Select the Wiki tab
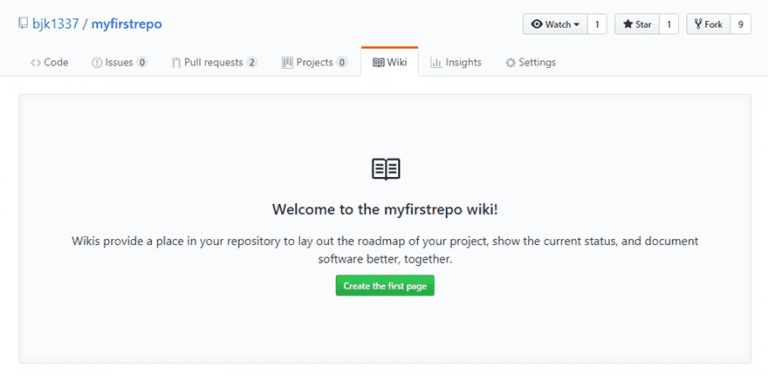This screenshot has height=375, width=768. tap(390, 63)
